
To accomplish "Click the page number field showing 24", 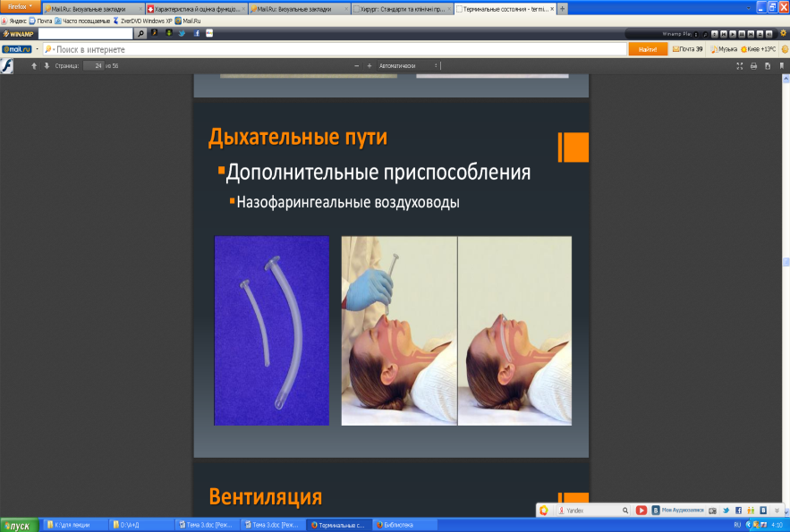I will click(x=93, y=66).
